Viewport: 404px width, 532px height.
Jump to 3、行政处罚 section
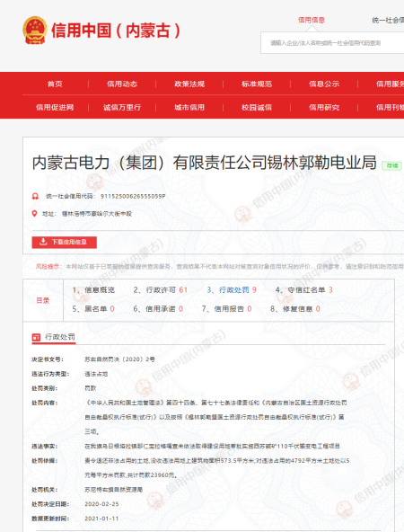coord(232,289)
